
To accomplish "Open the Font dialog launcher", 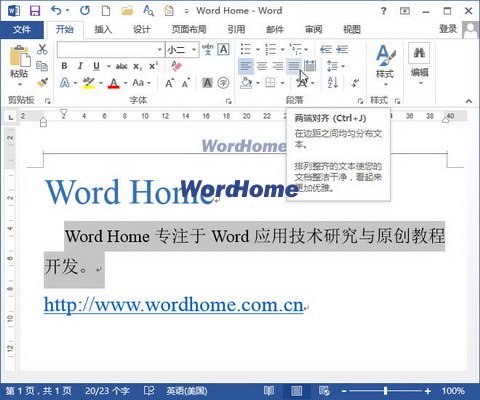I will [228, 101].
